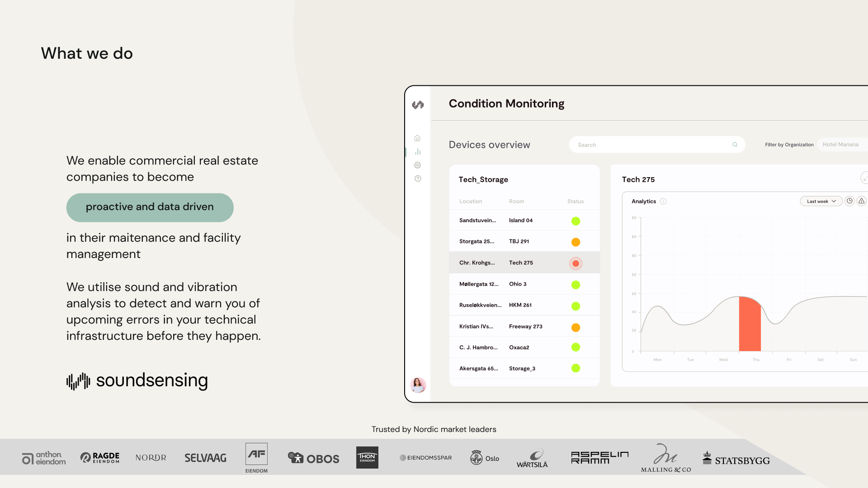
Task: Click the search magnifier icon
Action: point(735,145)
